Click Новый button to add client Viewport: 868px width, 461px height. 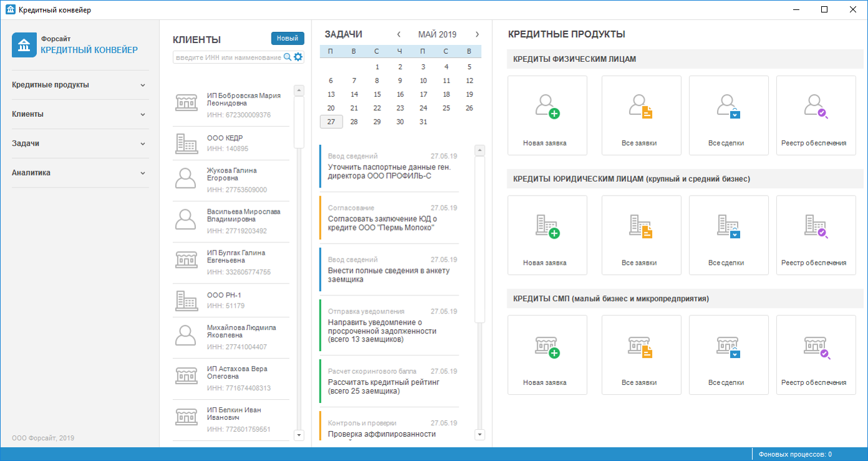click(288, 38)
